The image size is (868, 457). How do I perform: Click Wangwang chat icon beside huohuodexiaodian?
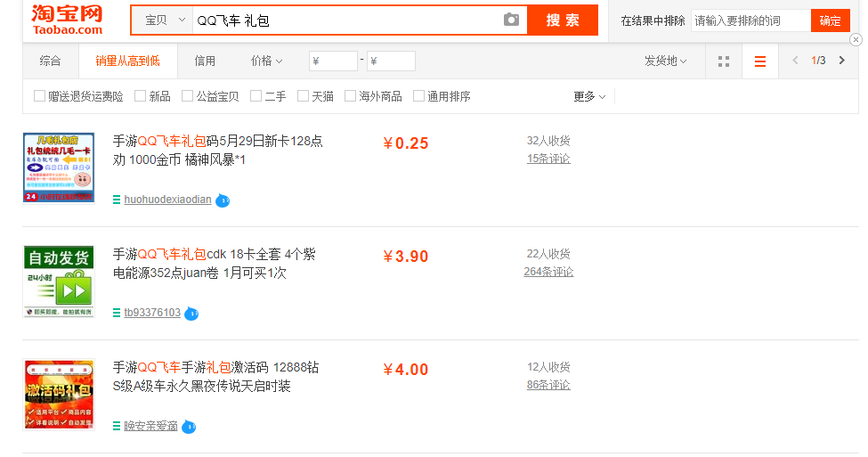click(x=223, y=200)
